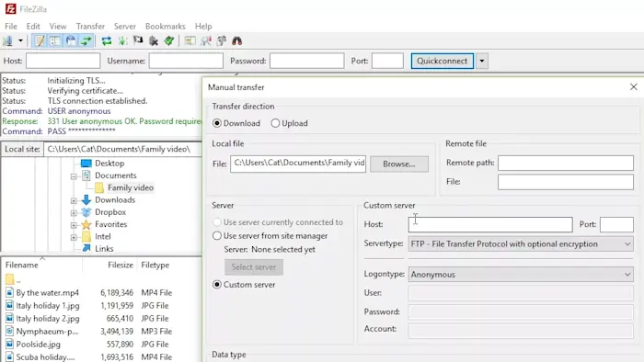Toggle local directory tree icon
644x362 pixels.
click(x=55, y=41)
